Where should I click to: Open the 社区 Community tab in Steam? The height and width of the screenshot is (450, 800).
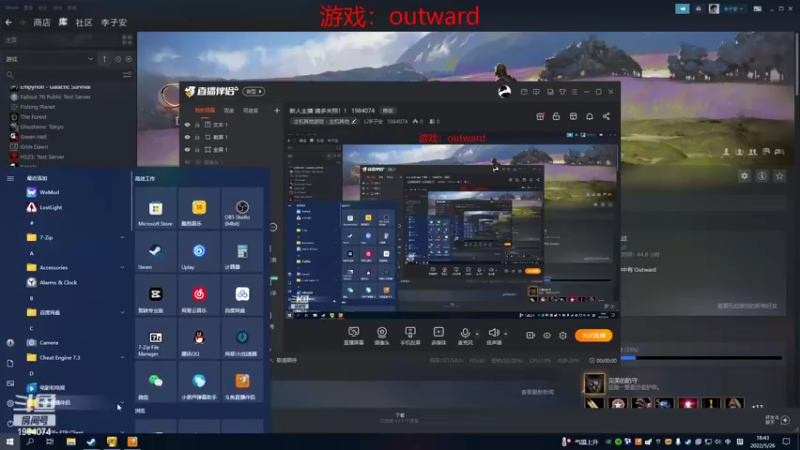click(84, 22)
